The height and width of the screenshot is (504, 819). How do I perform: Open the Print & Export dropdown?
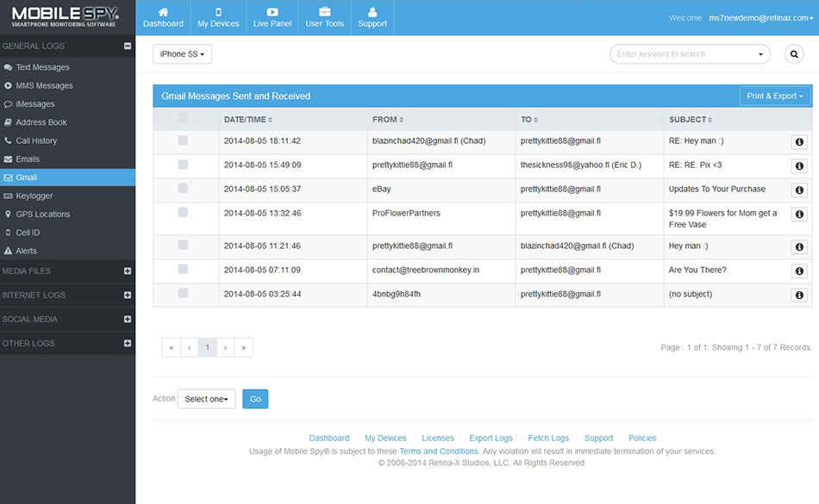point(775,96)
